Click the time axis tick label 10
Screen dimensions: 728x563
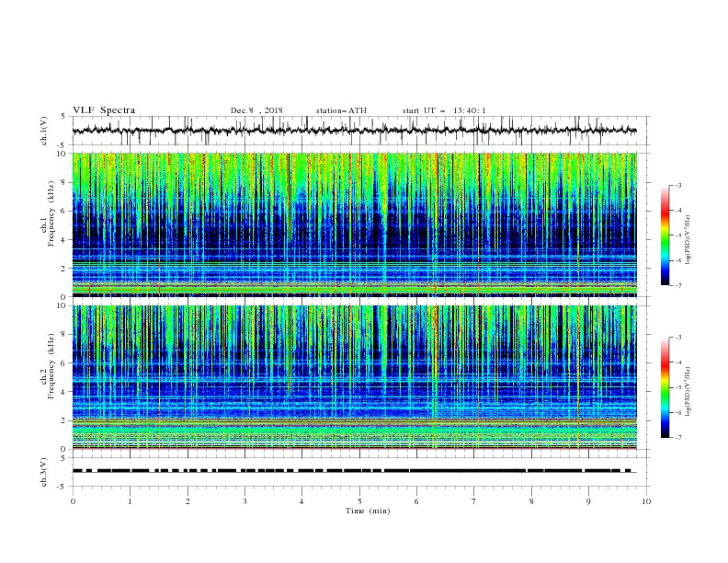coord(646,501)
